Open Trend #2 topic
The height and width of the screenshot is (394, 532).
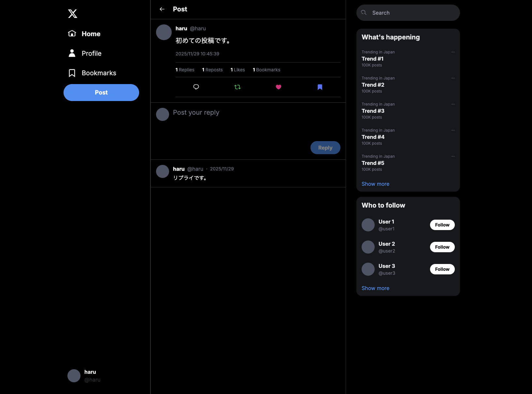pyautogui.click(x=373, y=85)
